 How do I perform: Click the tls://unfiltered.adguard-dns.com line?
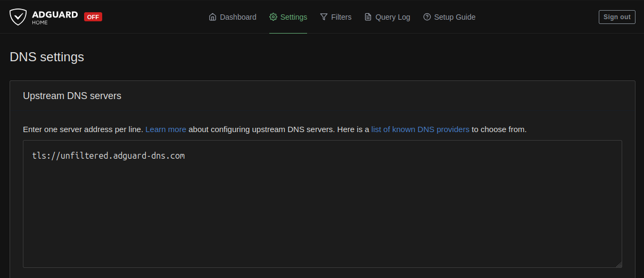tap(109, 156)
